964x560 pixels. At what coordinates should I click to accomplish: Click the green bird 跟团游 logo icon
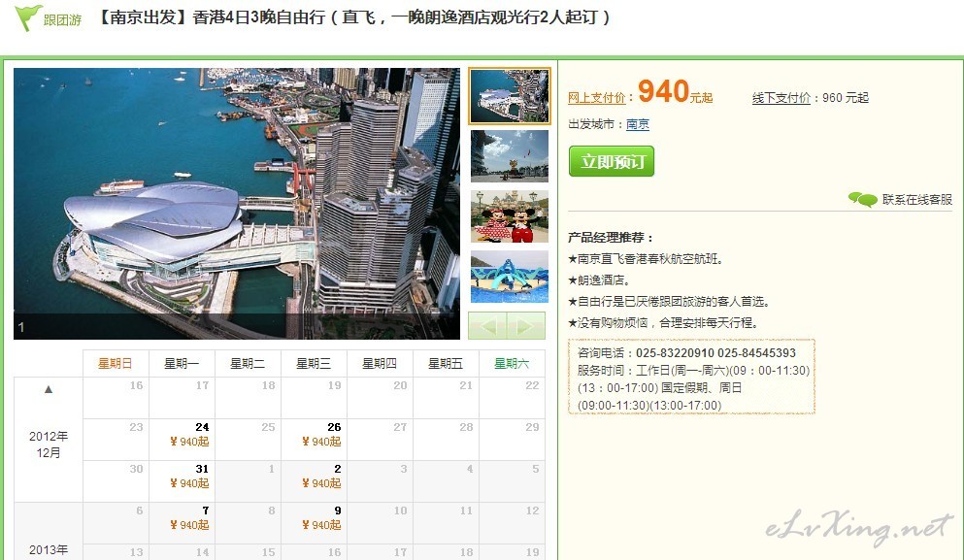click(28, 17)
